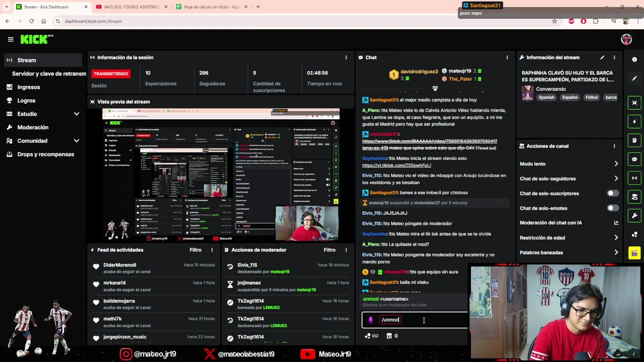Click the browser address bar
644x362 pixels.
tap(302, 21)
